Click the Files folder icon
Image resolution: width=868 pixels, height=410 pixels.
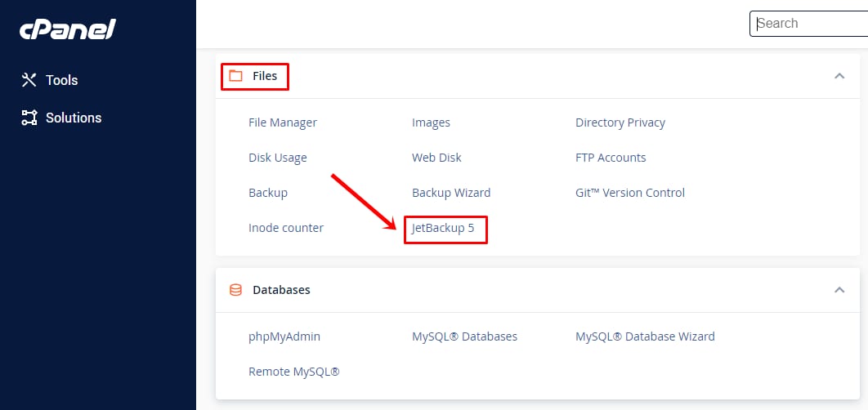click(x=236, y=76)
